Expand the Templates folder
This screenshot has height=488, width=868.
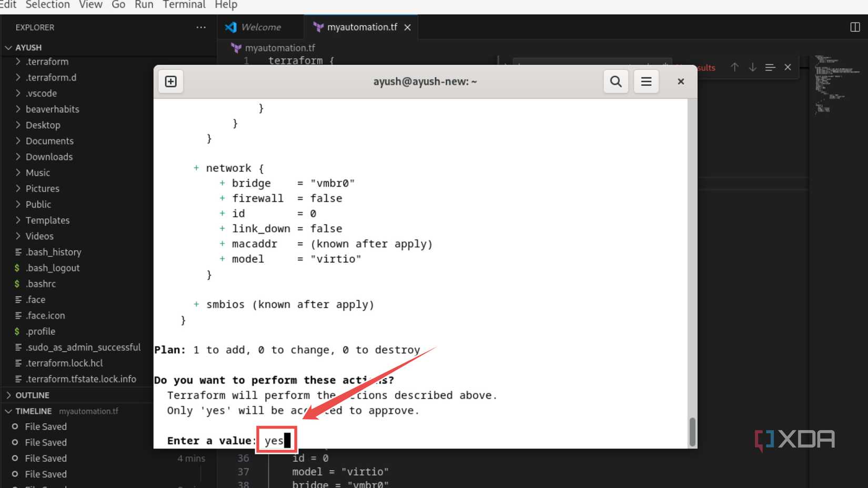click(x=17, y=220)
